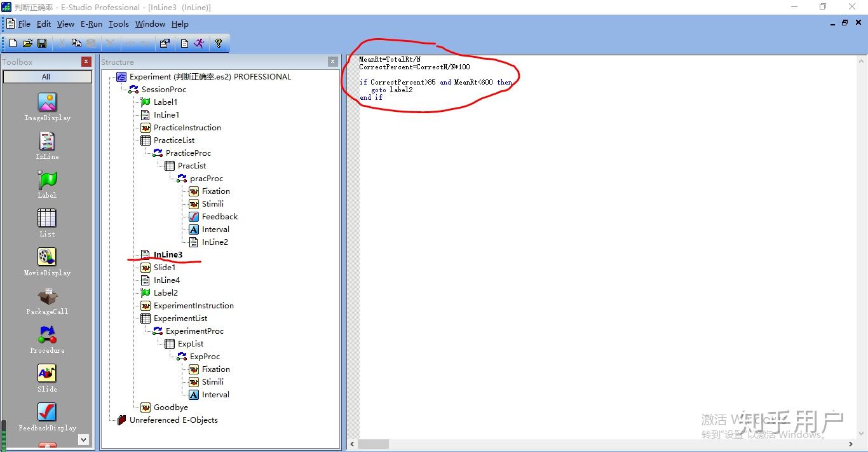
Task: Select the Label flag object in Toolbox
Action: [x=47, y=184]
